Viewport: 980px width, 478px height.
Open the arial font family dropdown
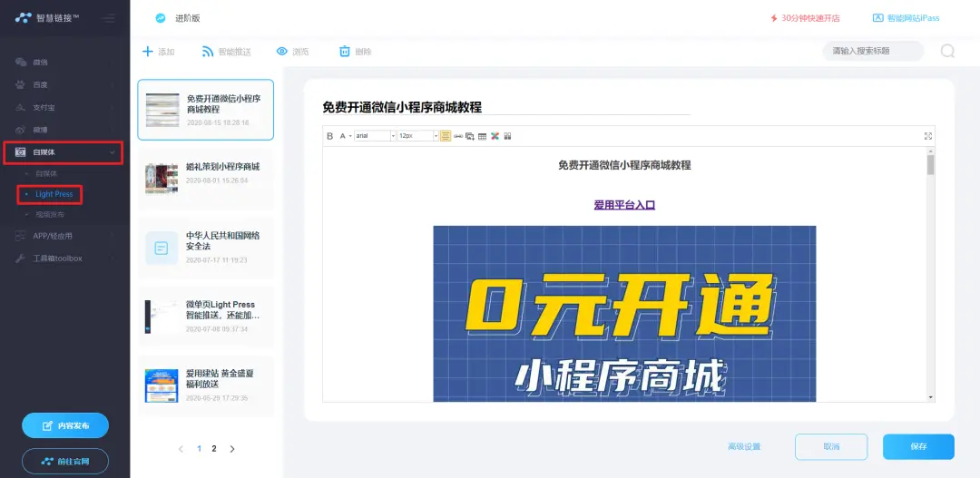374,136
